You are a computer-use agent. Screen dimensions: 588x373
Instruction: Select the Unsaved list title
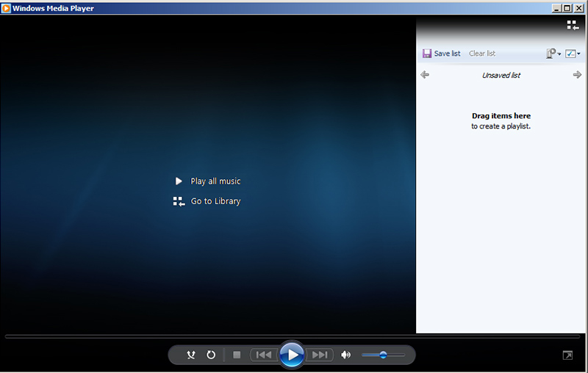501,76
